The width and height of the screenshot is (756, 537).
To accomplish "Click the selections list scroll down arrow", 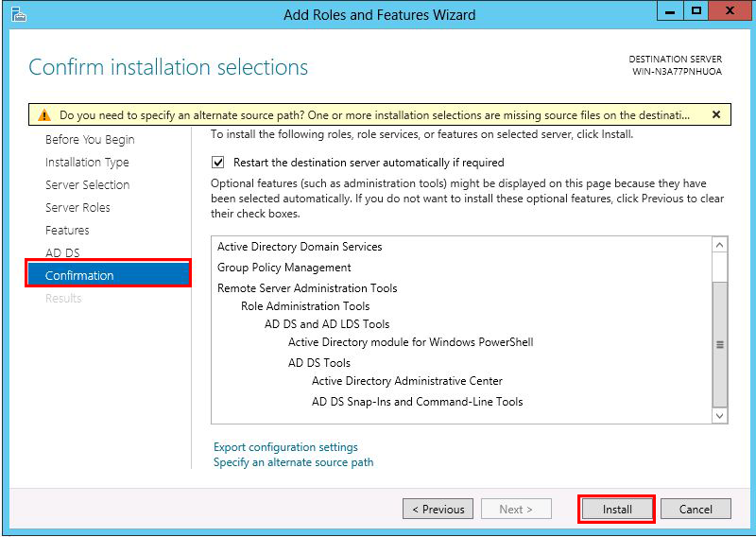I will tap(719, 415).
